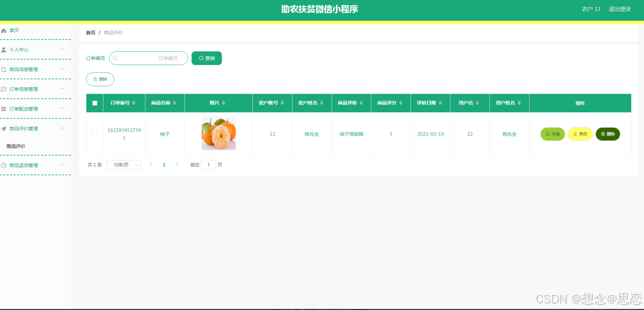Open 详情 for the 桔子 review row
This screenshot has width=644, height=310.
(552, 134)
